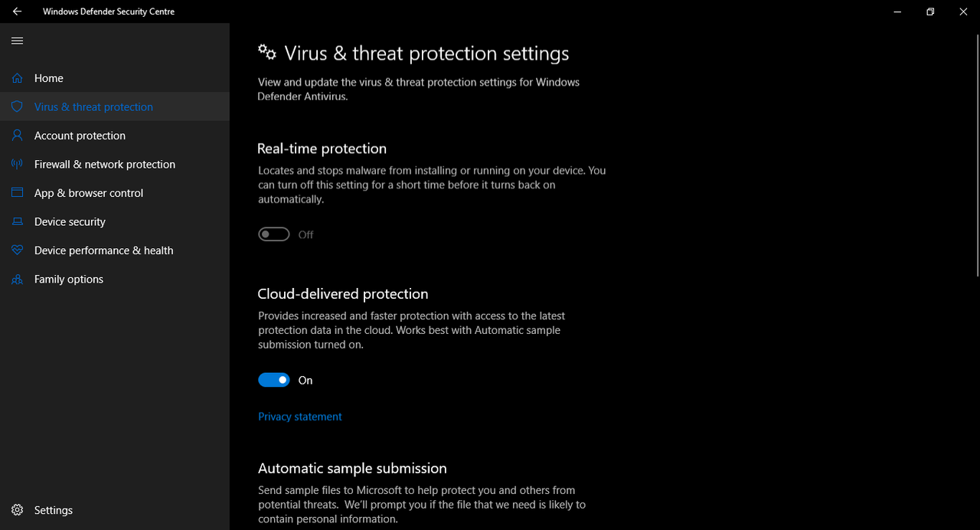This screenshot has width=980, height=530.
Task: Open the Privacy statement link
Action: [x=300, y=417]
